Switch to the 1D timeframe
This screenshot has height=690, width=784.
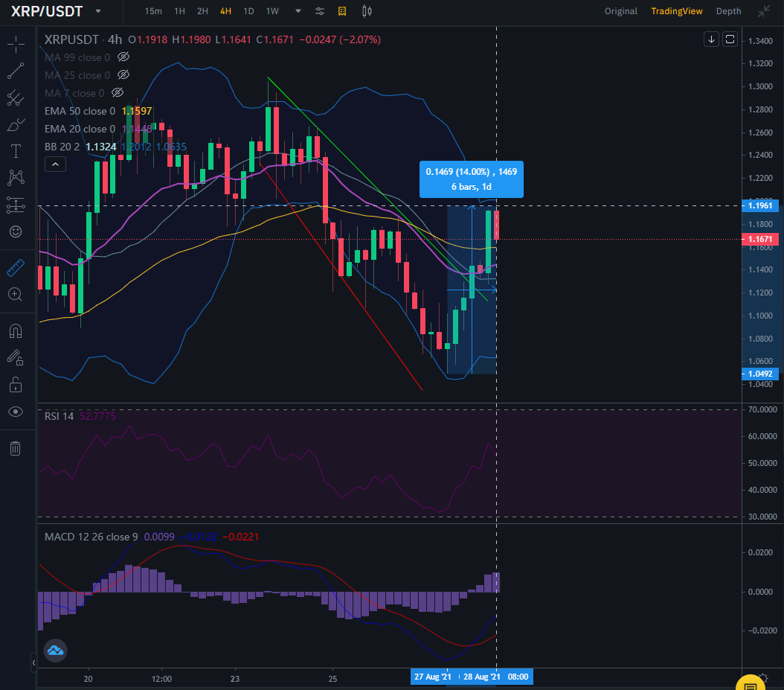tap(248, 11)
